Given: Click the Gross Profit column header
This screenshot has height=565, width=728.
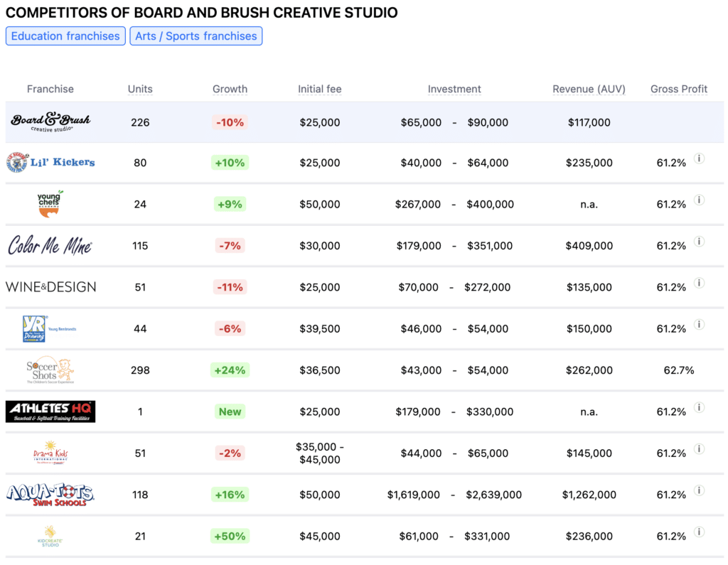Looking at the screenshot, I should click(x=679, y=89).
